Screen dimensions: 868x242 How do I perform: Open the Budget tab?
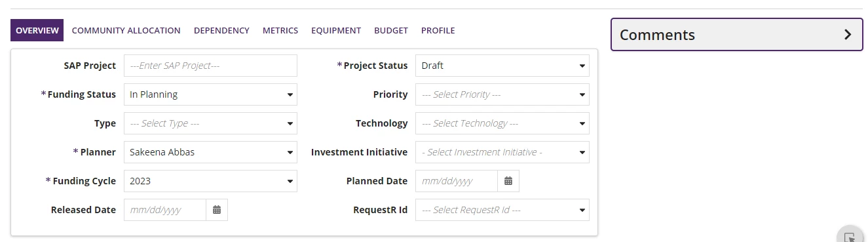coord(391,30)
